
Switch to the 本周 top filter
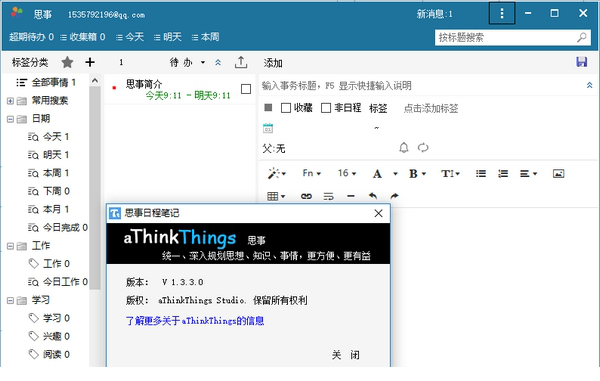click(205, 37)
